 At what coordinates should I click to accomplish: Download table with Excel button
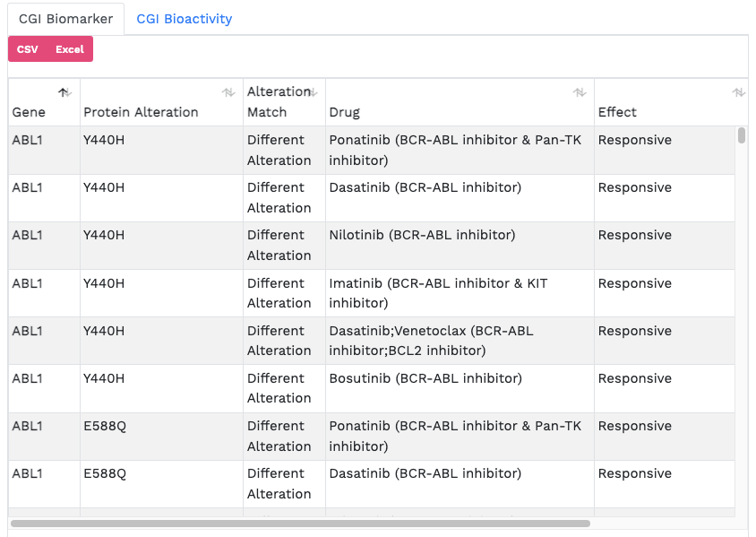[x=70, y=49]
